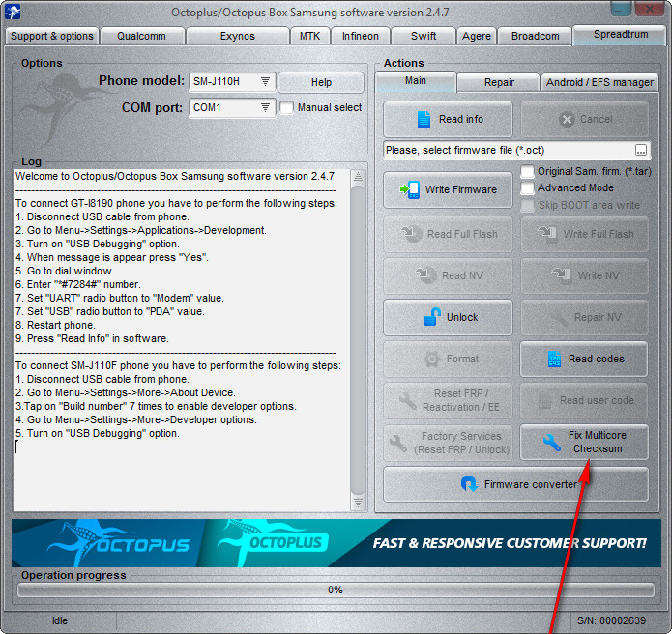Click the log welcome message line

coord(175,176)
